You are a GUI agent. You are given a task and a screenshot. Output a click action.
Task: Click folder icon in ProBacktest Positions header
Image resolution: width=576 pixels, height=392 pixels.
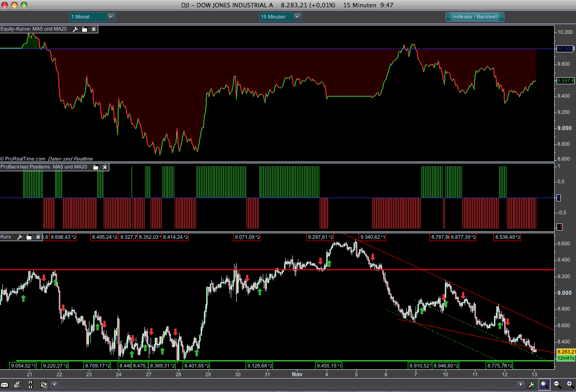point(96,167)
